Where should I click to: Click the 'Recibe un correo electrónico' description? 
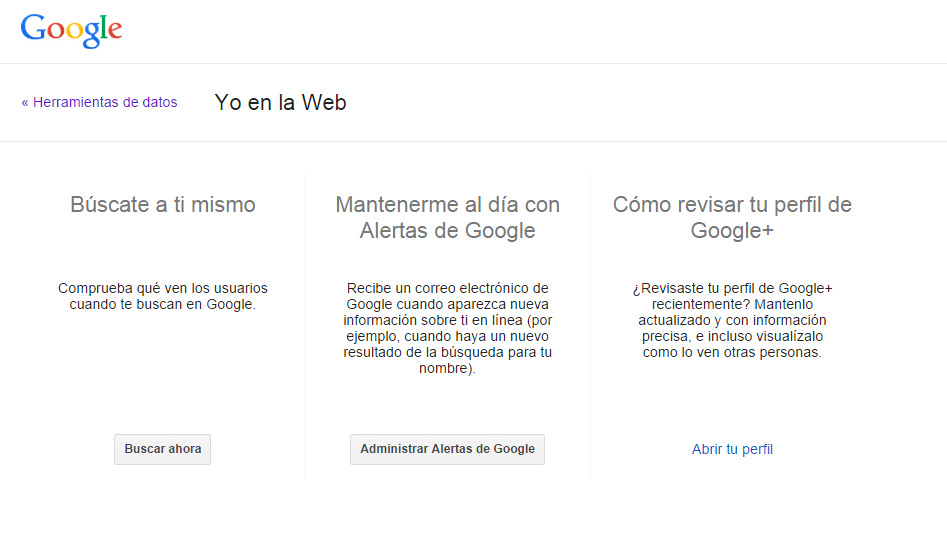pos(448,328)
